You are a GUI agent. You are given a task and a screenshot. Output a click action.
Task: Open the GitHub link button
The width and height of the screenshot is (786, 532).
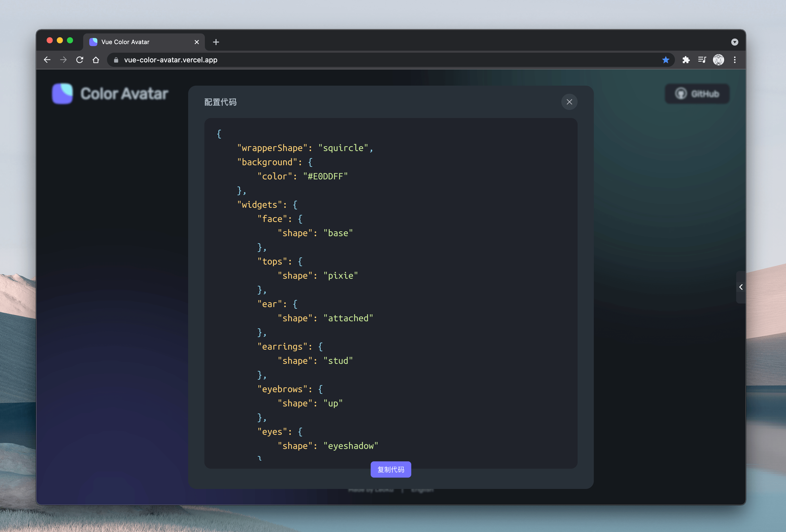pos(697,94)
